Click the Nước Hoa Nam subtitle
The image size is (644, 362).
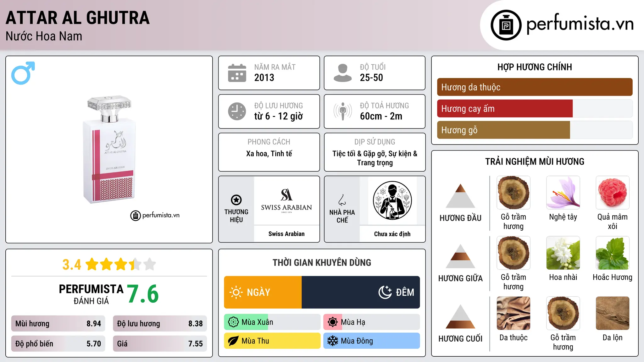tap(44, 36)
